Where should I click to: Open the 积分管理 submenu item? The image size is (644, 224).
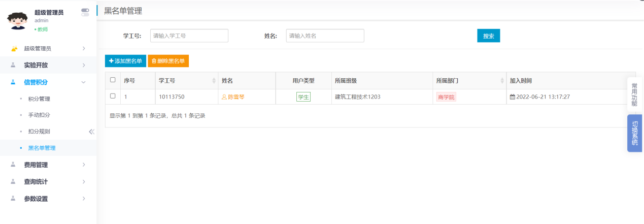coord(39,99)
